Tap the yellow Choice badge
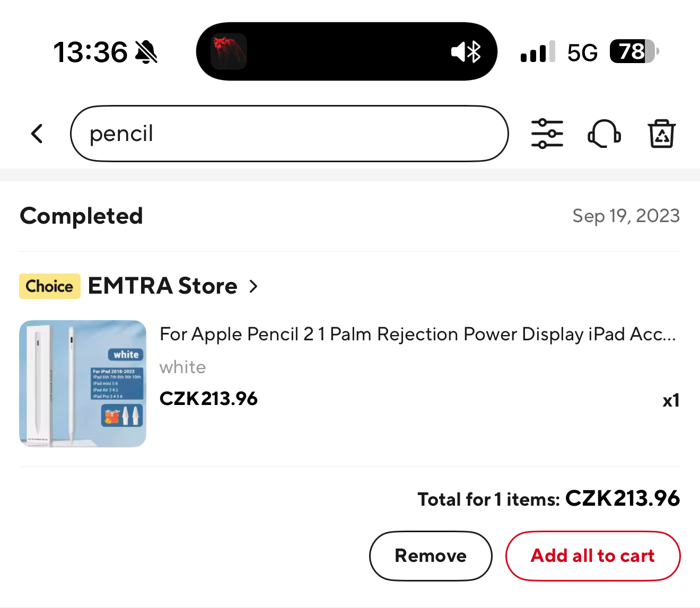The height and width of the screenshot is (608, 700). (x=50, y=286)
